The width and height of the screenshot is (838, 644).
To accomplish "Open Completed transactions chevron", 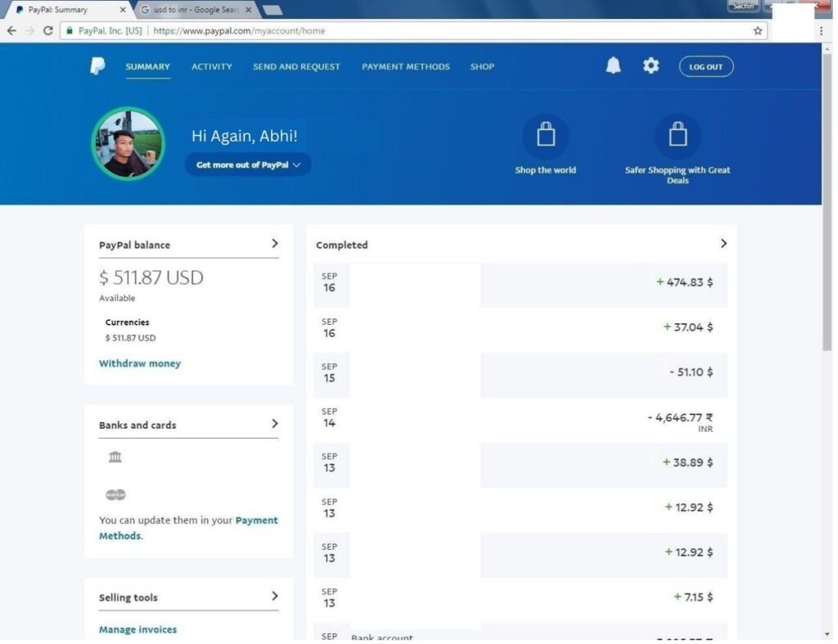I will (723, 244).
